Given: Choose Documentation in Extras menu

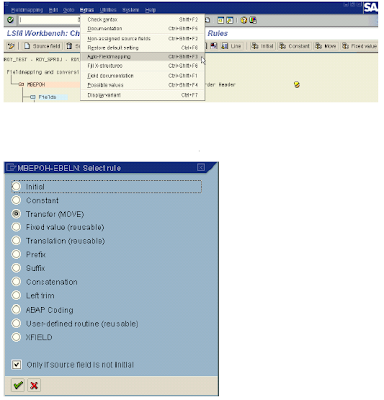Looking at the screenshot, I should (x=143, y=29).
